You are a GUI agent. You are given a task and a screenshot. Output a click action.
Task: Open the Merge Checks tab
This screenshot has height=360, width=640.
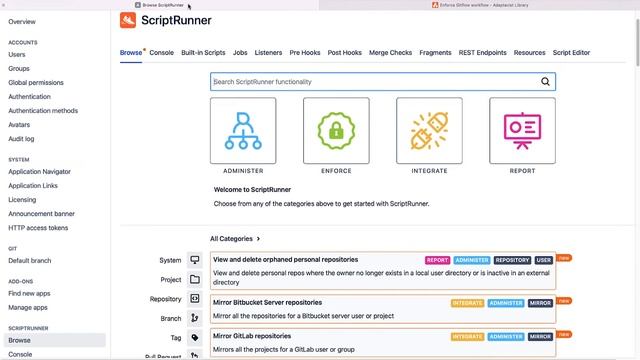[391, 53]
